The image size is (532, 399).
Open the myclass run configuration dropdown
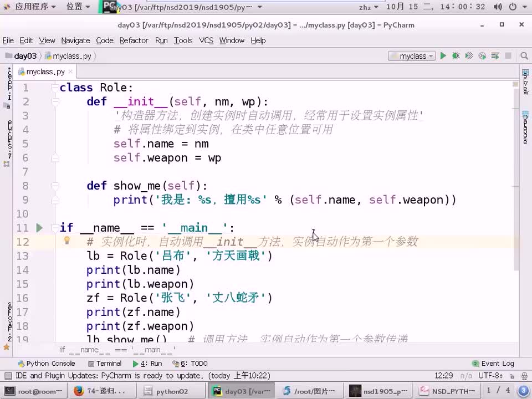[x=412, y=56]
